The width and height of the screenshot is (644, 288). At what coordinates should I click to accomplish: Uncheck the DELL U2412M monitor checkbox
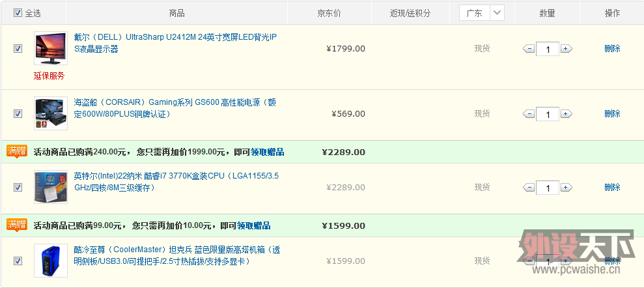tap(18, 48)
